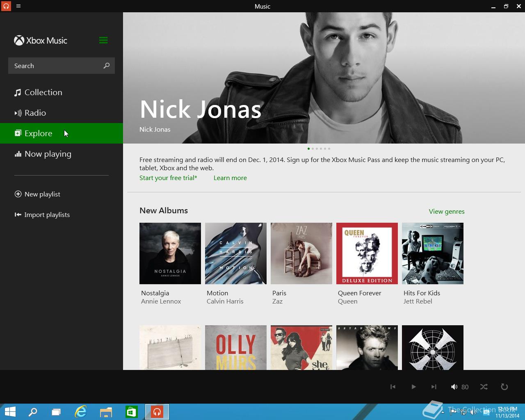Click the 'Queen' artist name under Queen Forever

[x=347, y=301]
